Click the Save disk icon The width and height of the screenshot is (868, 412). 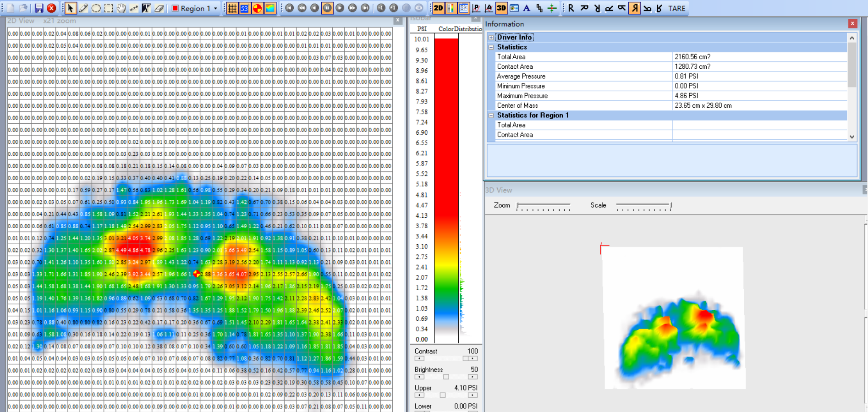pos(39,8)
